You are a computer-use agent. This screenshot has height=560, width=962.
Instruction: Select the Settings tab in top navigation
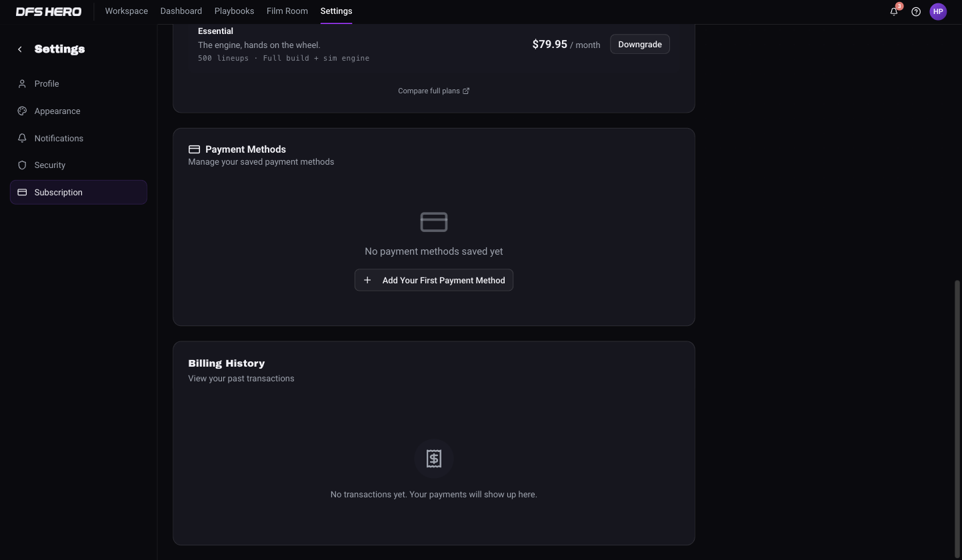(x=336, y=11)
